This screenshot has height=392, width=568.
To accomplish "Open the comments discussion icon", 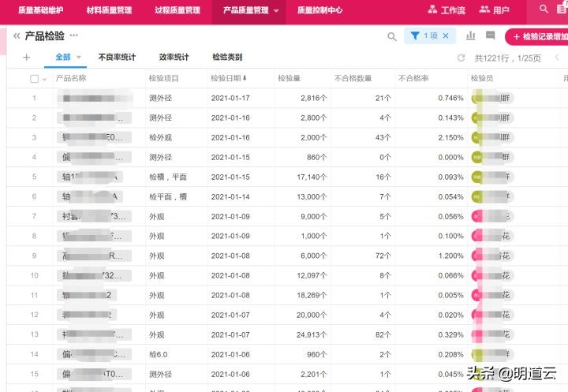I will (490, 35).
